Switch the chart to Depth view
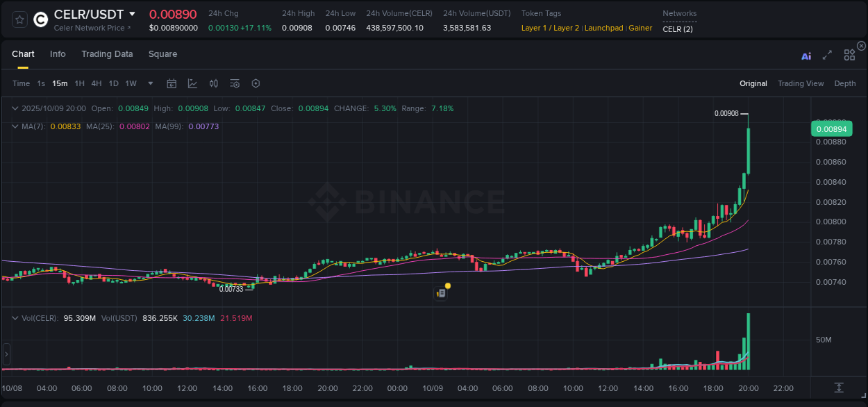The width and height of the screenshot is (868, 407). click(x=845, y=83)
